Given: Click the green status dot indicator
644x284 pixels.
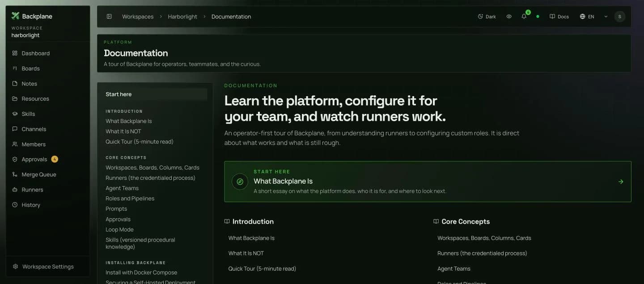Looking at the screenshot, I should point(538,17).
